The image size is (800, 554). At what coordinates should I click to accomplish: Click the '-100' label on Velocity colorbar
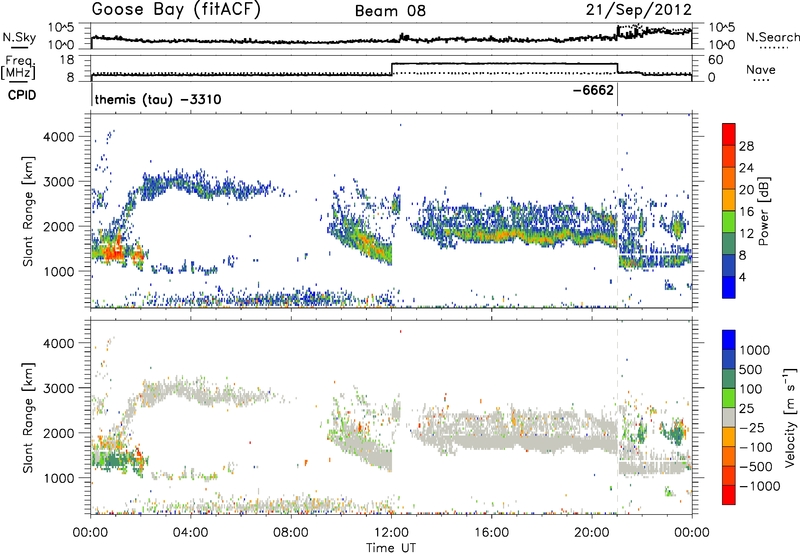click(756, 447)
